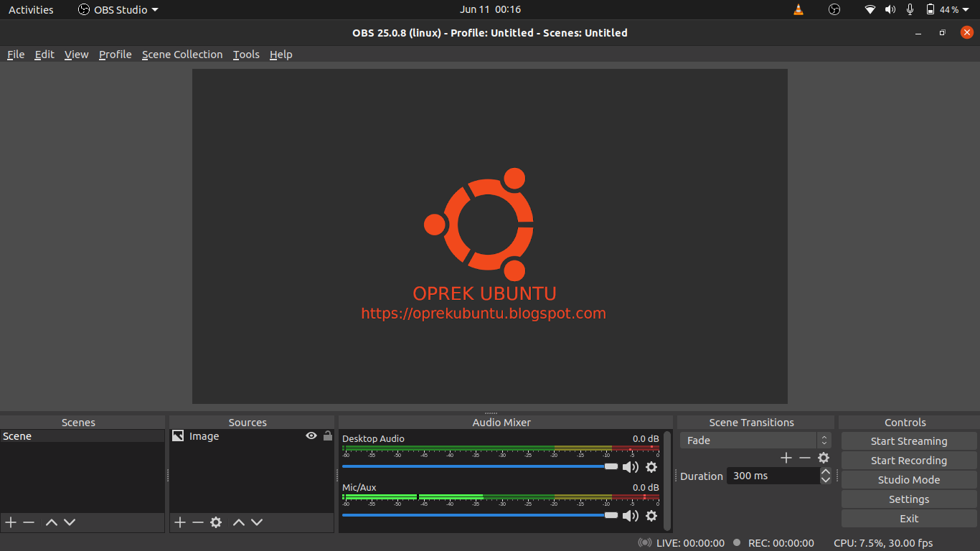This screenshot has height=551, width=980.
Task: Open properties for the Image source
Action: 216,522
